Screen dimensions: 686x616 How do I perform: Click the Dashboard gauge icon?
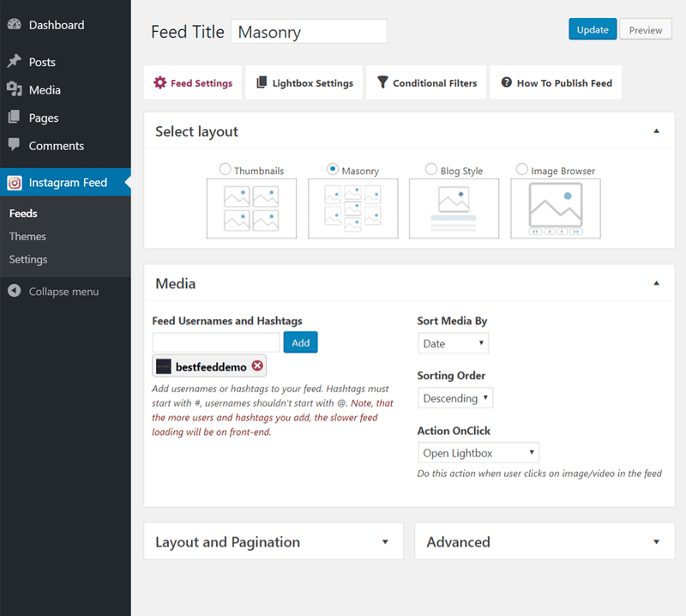[15, 25]
